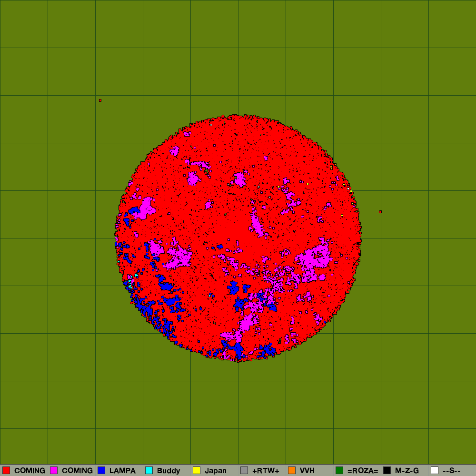Click the Japan legend label

point(216,471)
